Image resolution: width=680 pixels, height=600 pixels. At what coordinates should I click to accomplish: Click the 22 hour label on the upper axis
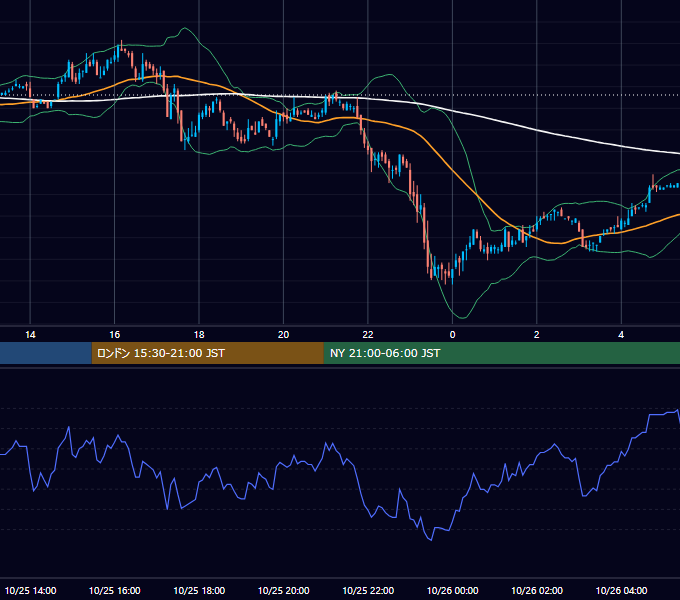[x=368, y=335]
